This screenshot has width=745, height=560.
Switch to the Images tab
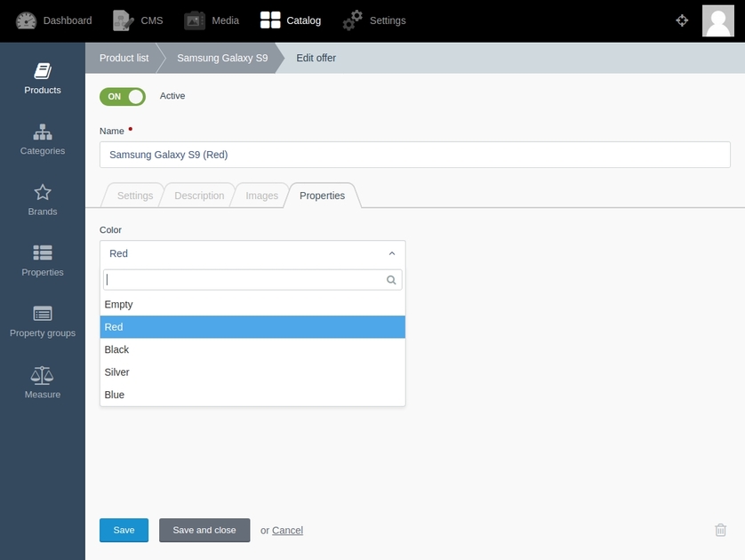[261, 196]
